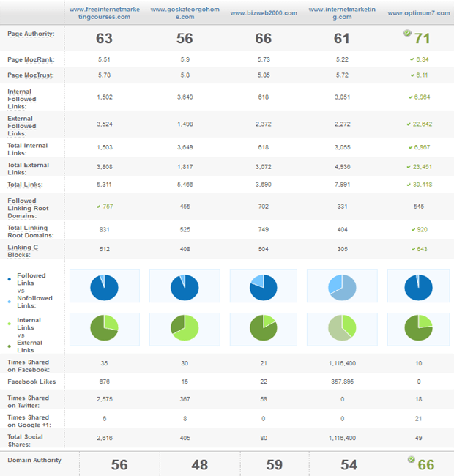
Task: Click internal vs external pie chart for goskateorgohome.com
Action: click(x=185, y=328)
